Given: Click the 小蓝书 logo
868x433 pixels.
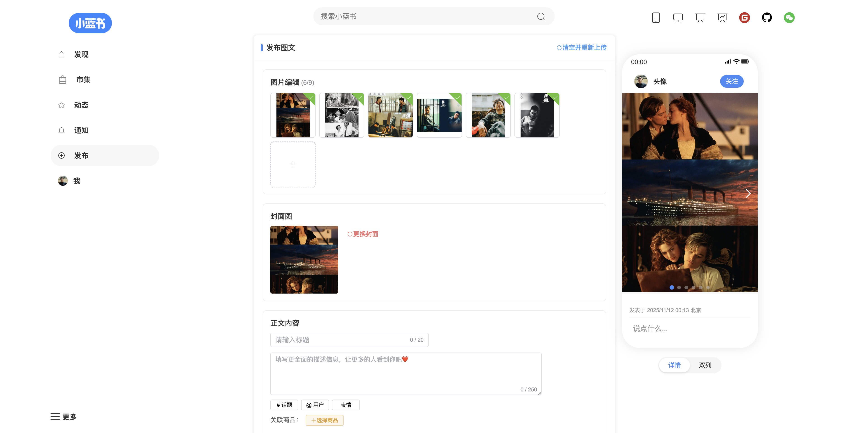Looking at the screenshot, I should (90, 23).
